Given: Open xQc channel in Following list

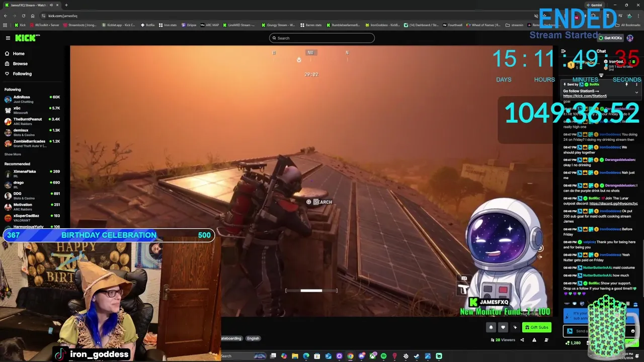Looking at the screenshot, I should [x=32, y=110].
